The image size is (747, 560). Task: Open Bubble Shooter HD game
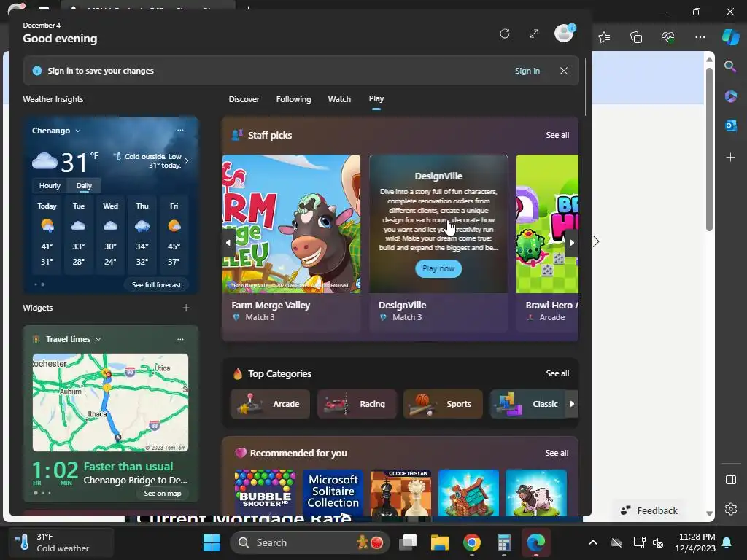coord(265,492)
